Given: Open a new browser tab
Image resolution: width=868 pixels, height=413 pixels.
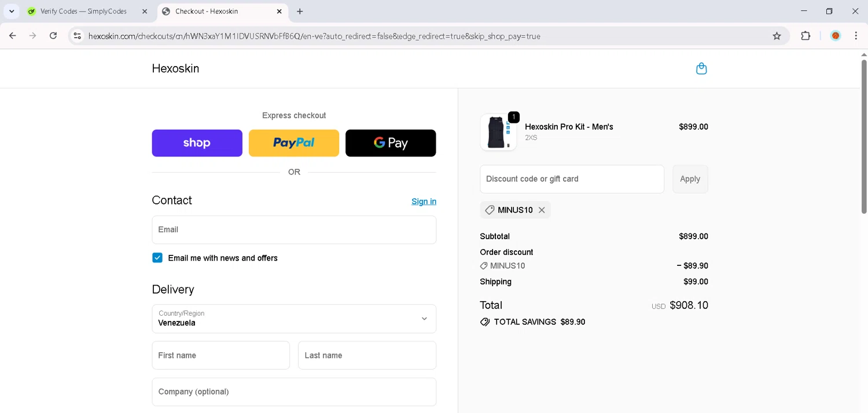Looking at the screenshot, I should pos(300,11).
